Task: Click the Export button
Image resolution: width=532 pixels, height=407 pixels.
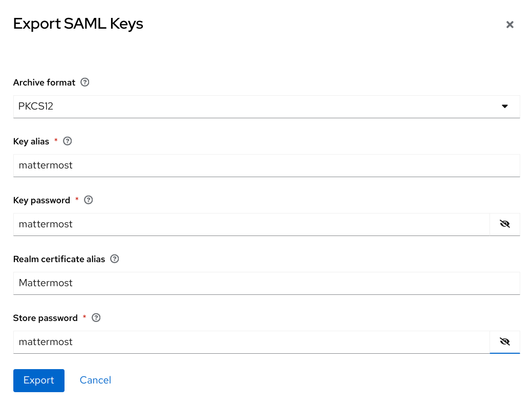Action: pos(38,380)
